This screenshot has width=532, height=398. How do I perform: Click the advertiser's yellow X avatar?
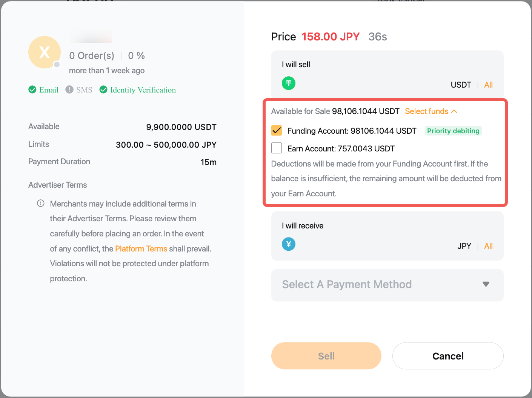point(45,52)
